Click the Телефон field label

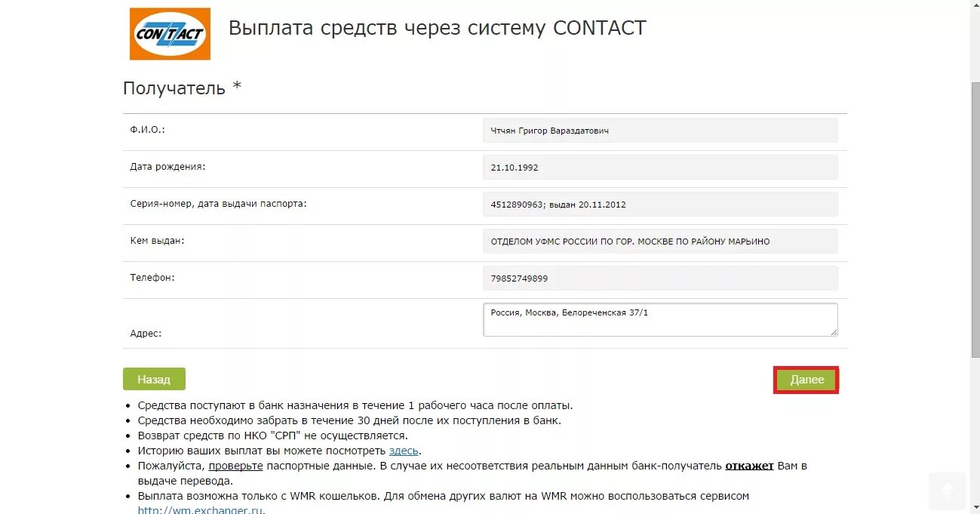[152, 278]
